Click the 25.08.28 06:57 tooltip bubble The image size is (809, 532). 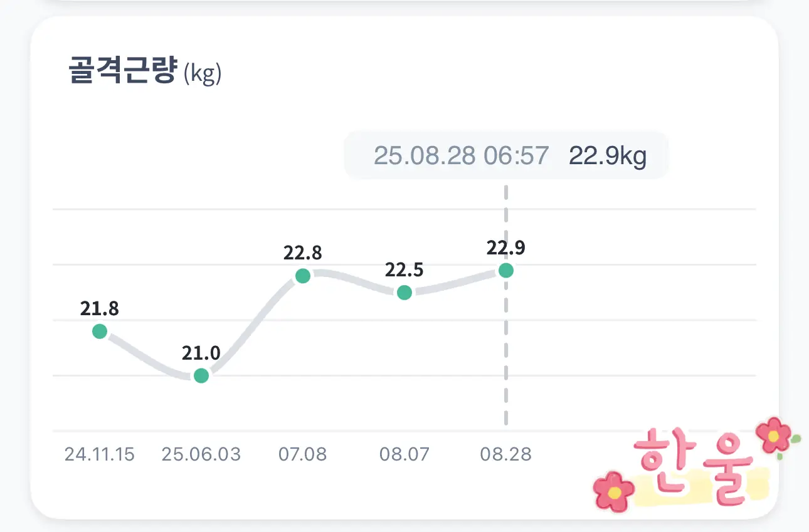click(x=506, y=155)
